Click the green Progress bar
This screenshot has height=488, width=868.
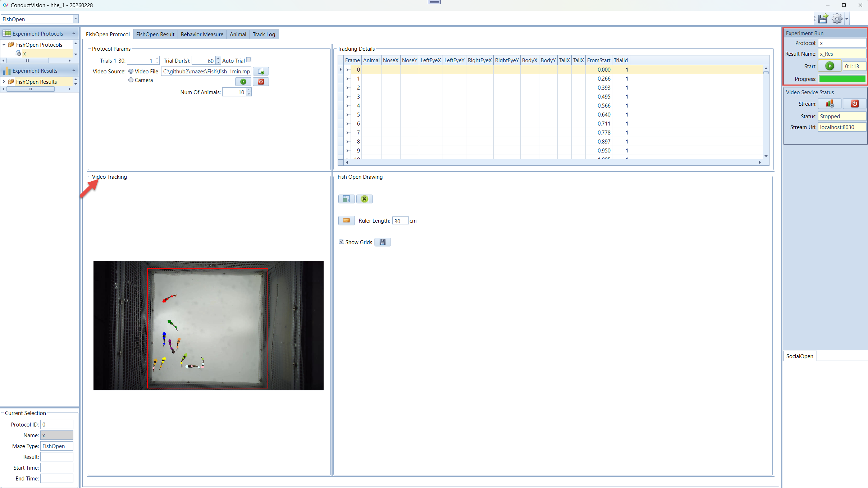(x=842, y=79)
